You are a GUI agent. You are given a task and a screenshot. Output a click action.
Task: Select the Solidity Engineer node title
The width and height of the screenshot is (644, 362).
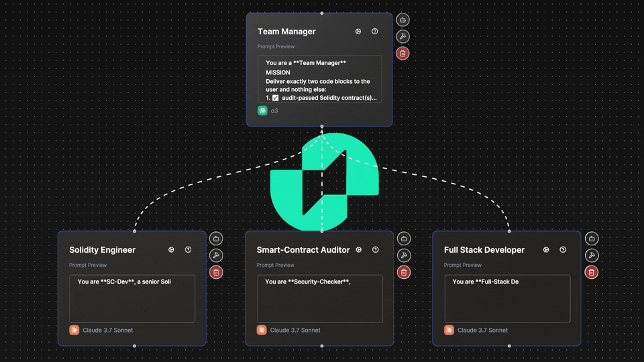tap(102, 250)
